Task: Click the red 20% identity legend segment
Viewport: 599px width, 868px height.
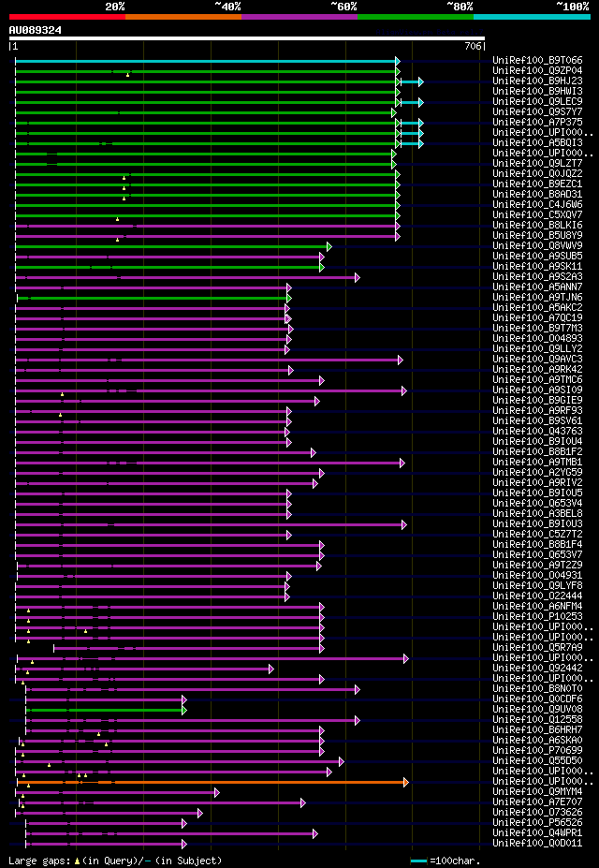Action: (67, 17)
